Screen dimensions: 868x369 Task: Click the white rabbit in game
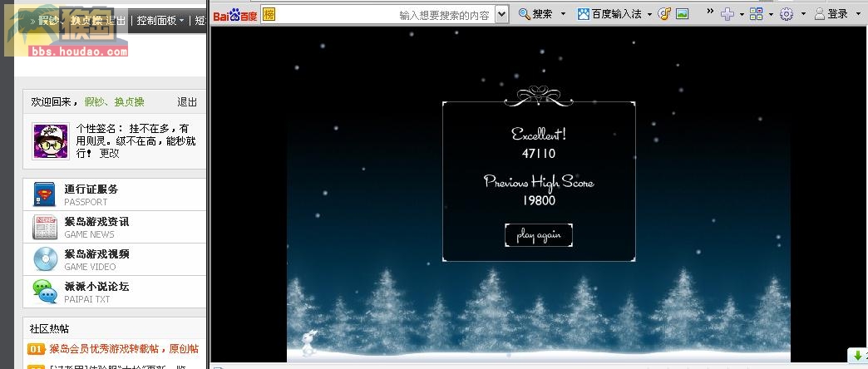tap(308, 343)
